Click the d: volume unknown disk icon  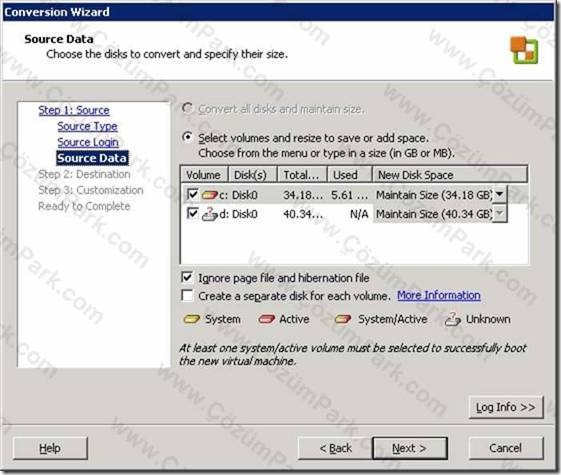[x=210, y=214]
